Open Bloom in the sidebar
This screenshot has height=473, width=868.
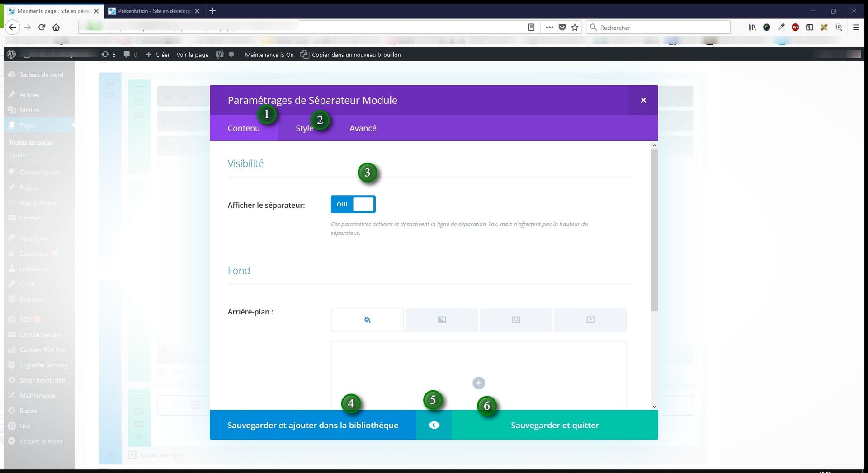[x=39, y=411]
